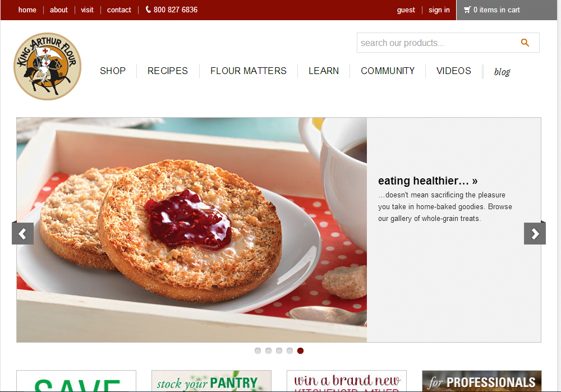Open the stock your PANTRY banner

click(x=211, y=381)
